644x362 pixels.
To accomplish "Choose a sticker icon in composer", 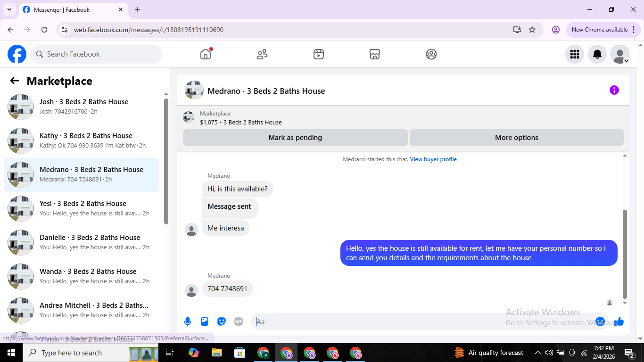I will point(222,321).
